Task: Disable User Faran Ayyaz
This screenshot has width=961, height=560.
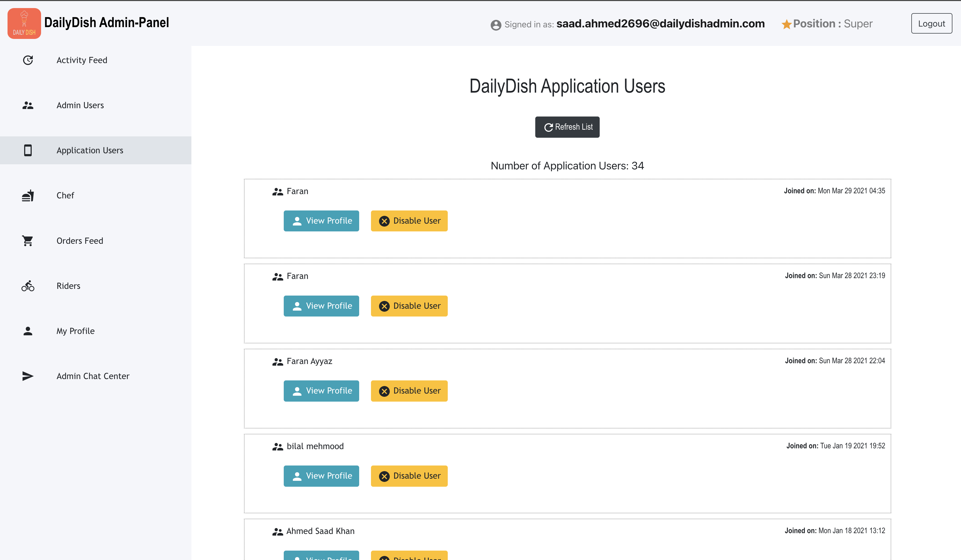Action: point(409,391)
